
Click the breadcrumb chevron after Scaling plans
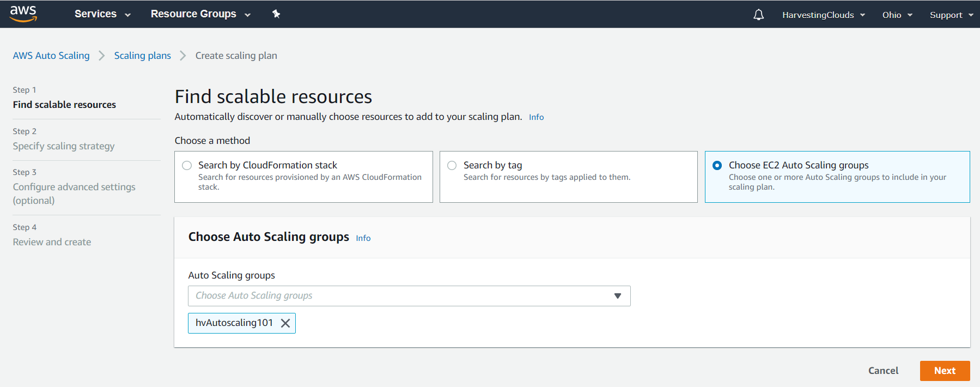(183, 56)
